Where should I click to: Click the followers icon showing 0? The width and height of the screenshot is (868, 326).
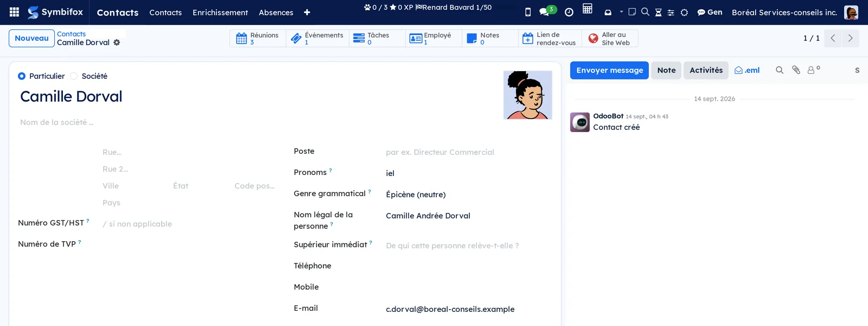click(813, 70)
